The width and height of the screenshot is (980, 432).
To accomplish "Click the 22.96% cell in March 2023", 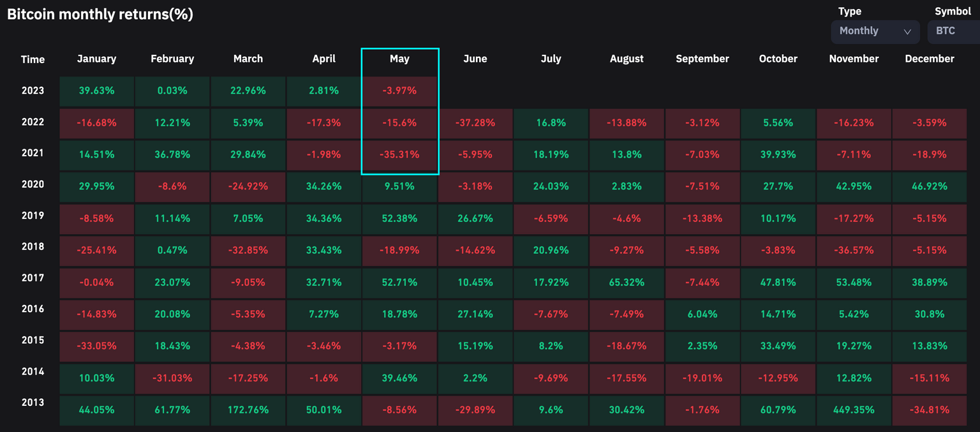I will (x=248, y=91).
